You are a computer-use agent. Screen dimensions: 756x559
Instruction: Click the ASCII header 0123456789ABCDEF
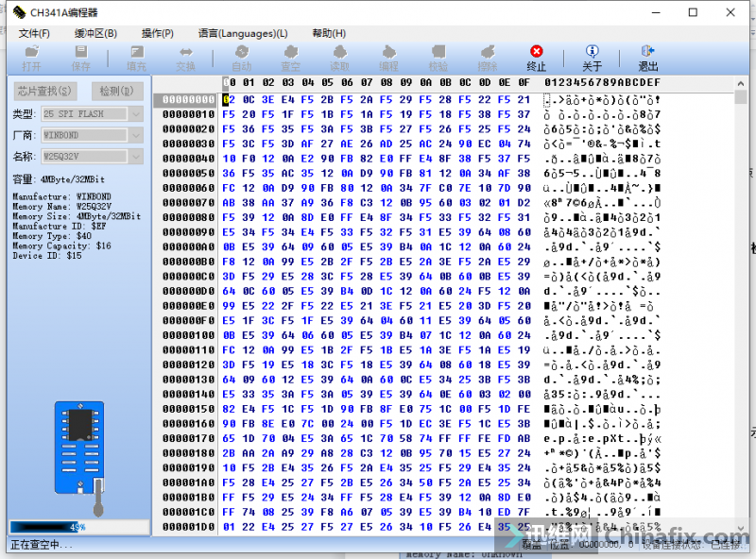[x=602, y=82]
